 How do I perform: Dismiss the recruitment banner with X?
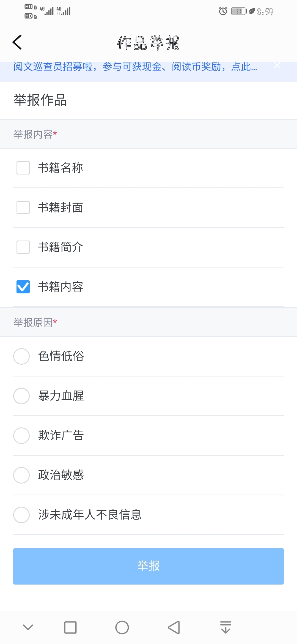277,66
